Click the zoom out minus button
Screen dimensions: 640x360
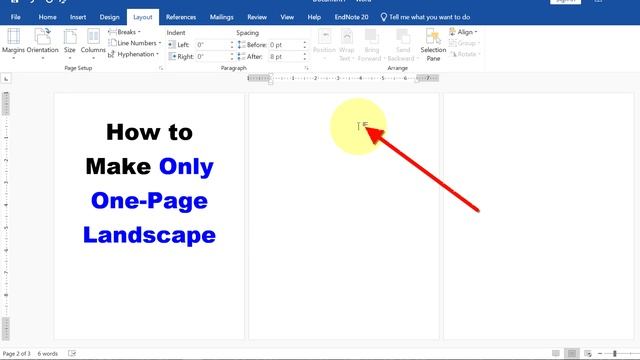click(600, 353)
